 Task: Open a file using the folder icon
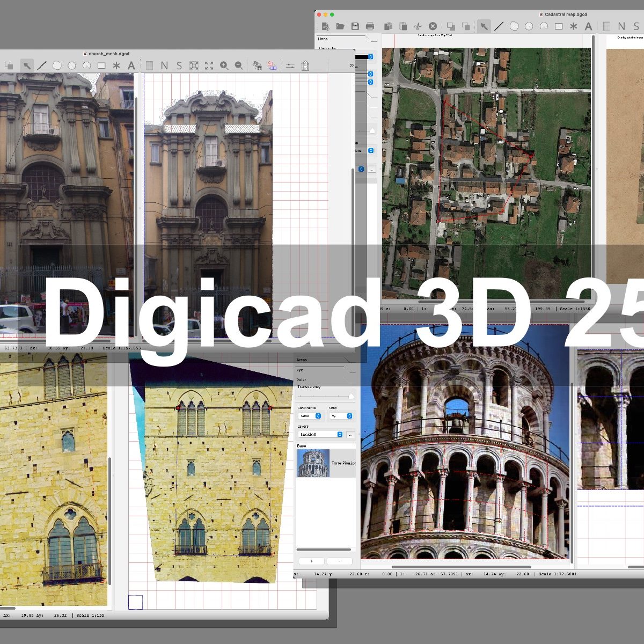[x=340, y=26]
